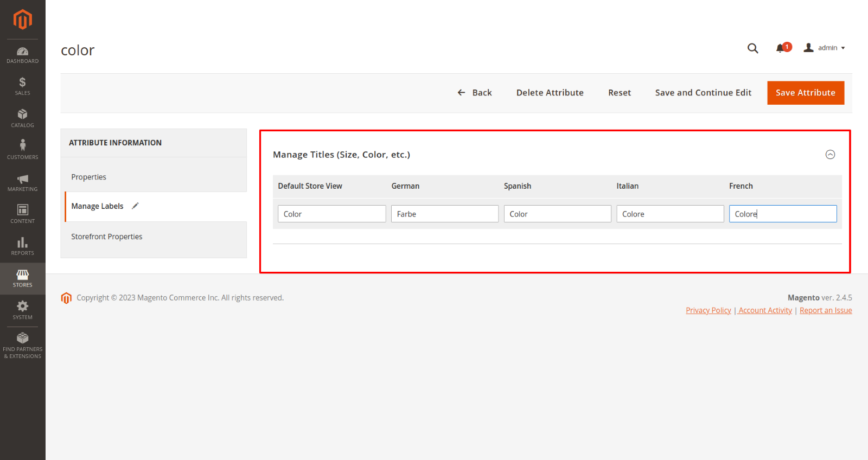This screenshot has width=868, height=460.
Task: Open the notifications bell
Action: 781,48
